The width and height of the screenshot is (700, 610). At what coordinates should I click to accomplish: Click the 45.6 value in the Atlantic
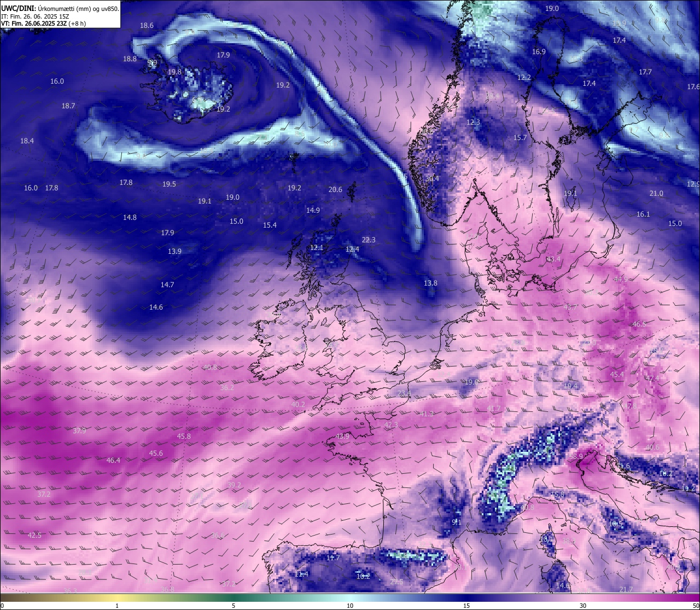point(156,453)
